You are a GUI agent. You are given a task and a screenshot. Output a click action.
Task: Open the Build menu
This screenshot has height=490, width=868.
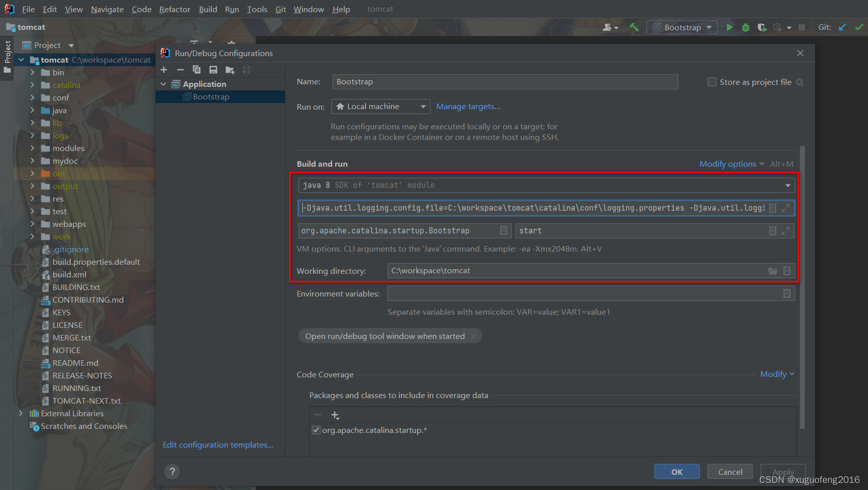[x=208, y=9]
